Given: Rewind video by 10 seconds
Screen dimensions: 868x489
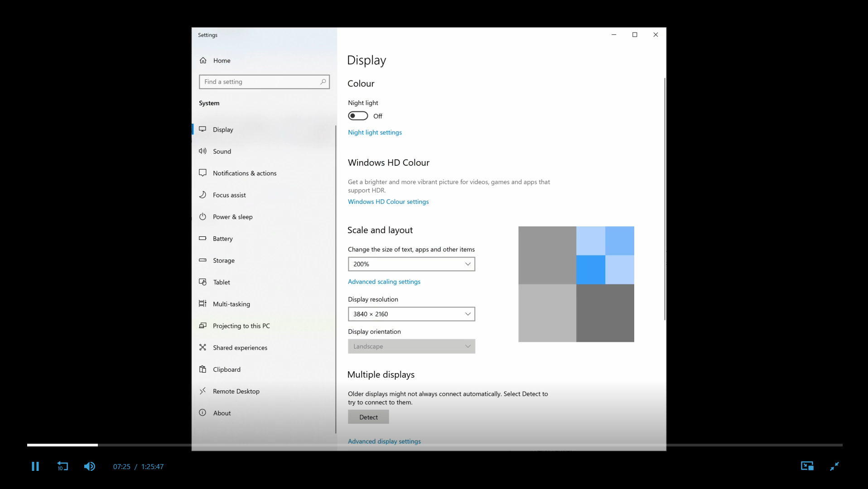Looking at the screenshot, I should tap(63, 466).
